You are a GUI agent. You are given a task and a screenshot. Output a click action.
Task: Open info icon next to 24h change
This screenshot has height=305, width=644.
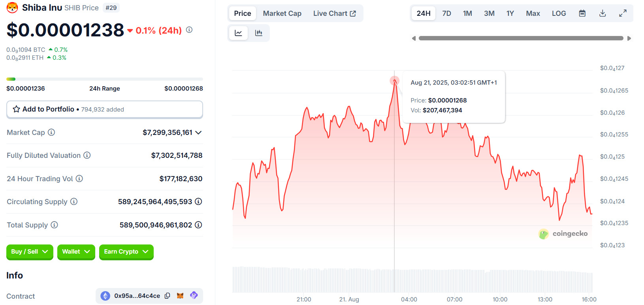click(x=189, y=30)
